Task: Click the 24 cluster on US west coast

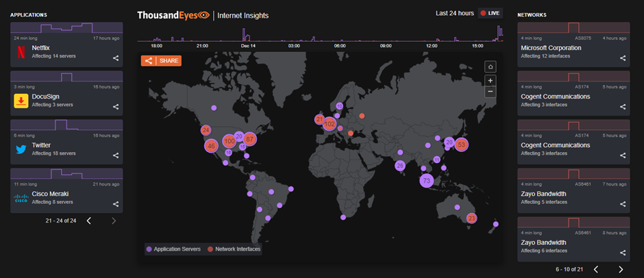Action: (206, 130)
